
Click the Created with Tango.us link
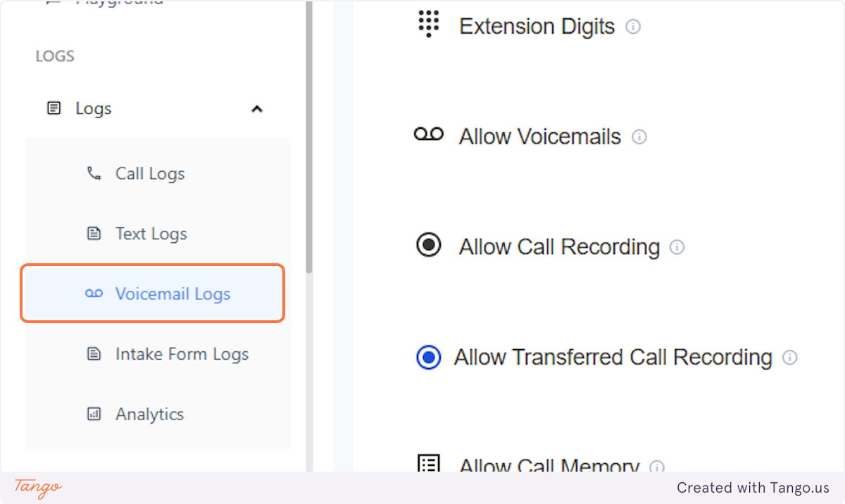click(x=753, y=487)
